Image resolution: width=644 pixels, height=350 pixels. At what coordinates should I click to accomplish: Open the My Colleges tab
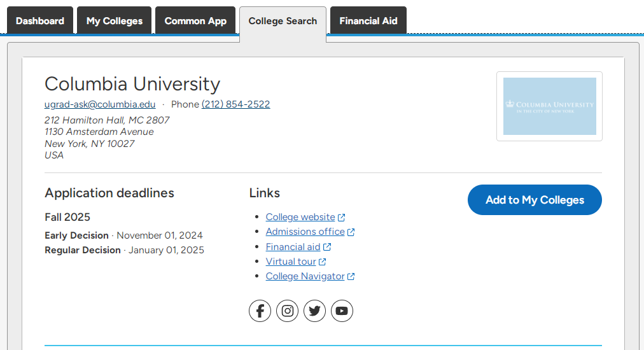click(114, 20)
